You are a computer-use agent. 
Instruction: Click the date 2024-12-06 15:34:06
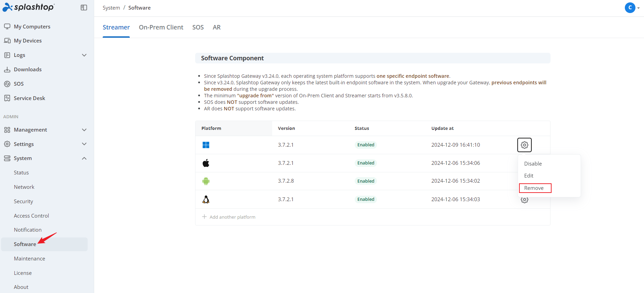[x=456, y=163]
